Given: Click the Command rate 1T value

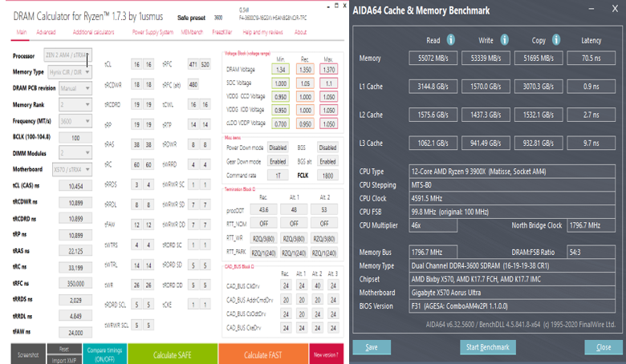Looking at the screenshot, I should 278,176.
